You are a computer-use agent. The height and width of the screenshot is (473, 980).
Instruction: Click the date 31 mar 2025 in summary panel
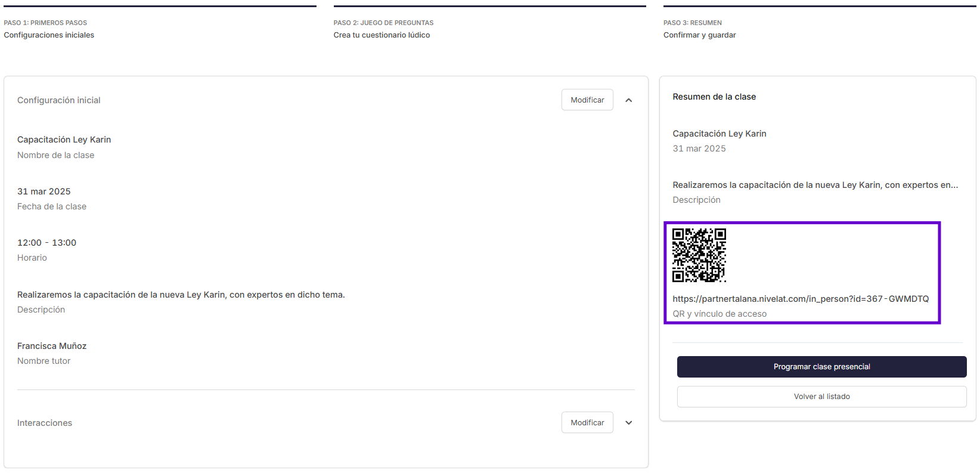(699, 149)
